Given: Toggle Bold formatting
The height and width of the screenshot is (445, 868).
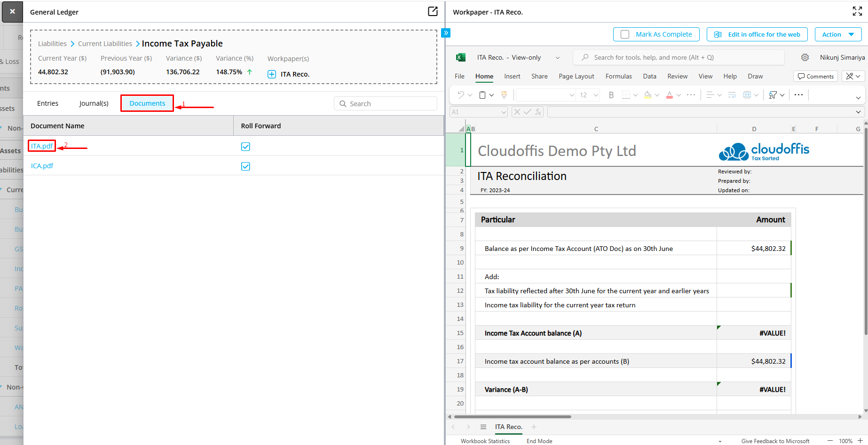Looking at the screenshot, I should (x=611, y=95).
